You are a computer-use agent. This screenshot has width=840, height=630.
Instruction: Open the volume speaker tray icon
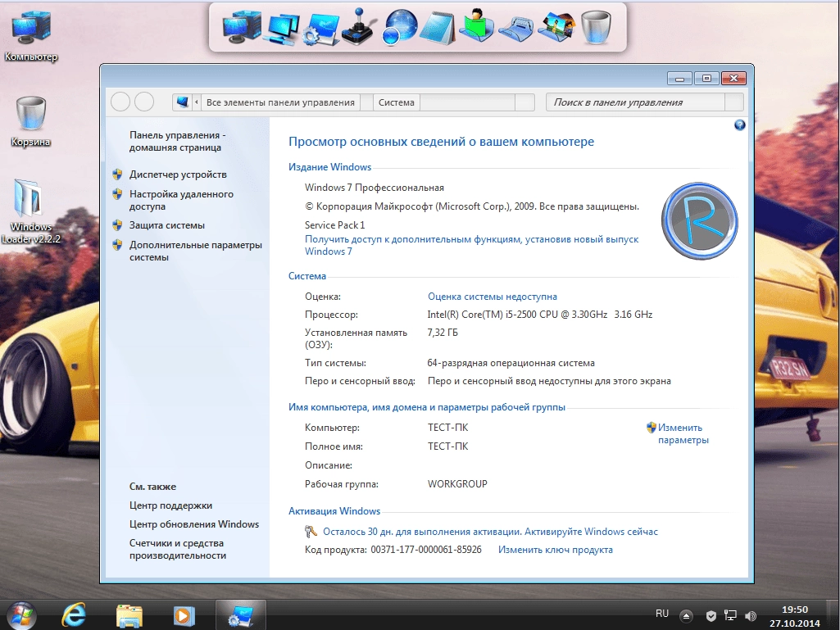pos(751,615)
